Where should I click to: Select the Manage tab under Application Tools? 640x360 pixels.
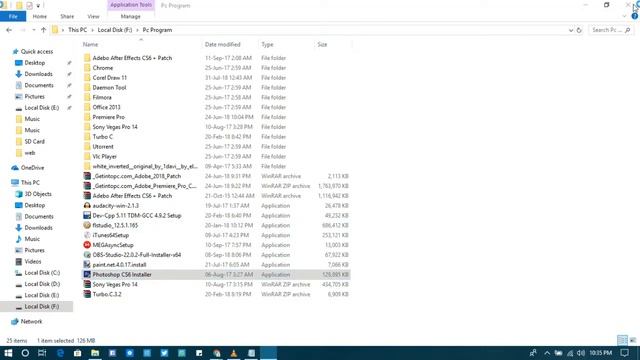tap(131, 16)
